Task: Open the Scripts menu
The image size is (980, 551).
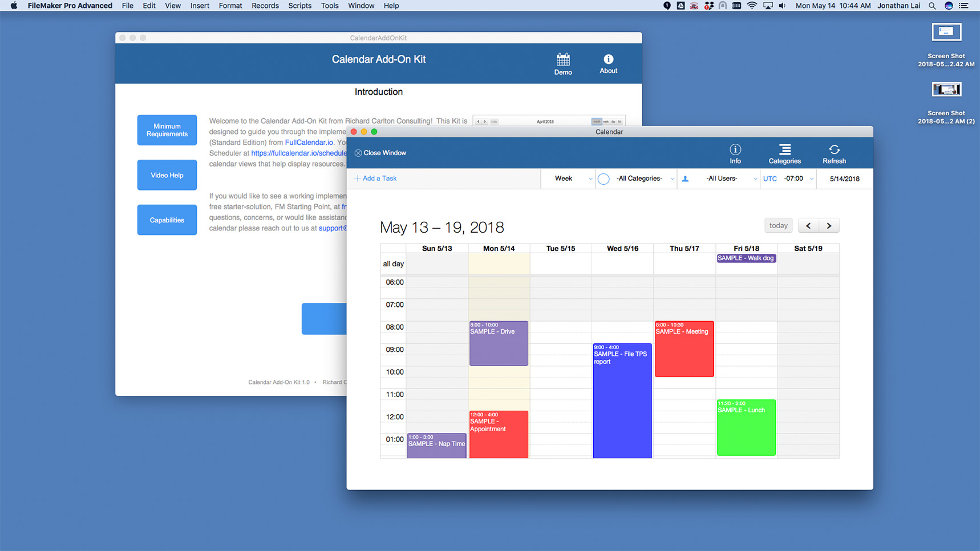Action: tap(299, 6)
